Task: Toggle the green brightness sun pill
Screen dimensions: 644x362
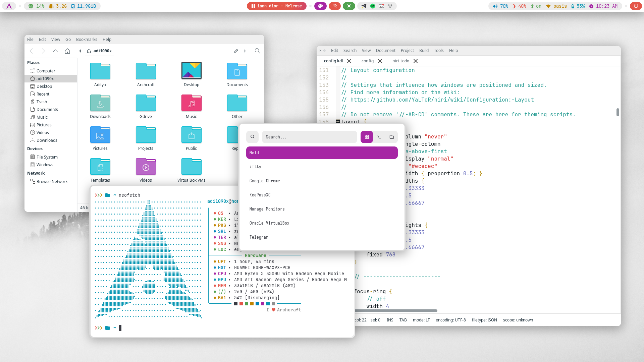Action: [349, 6]
